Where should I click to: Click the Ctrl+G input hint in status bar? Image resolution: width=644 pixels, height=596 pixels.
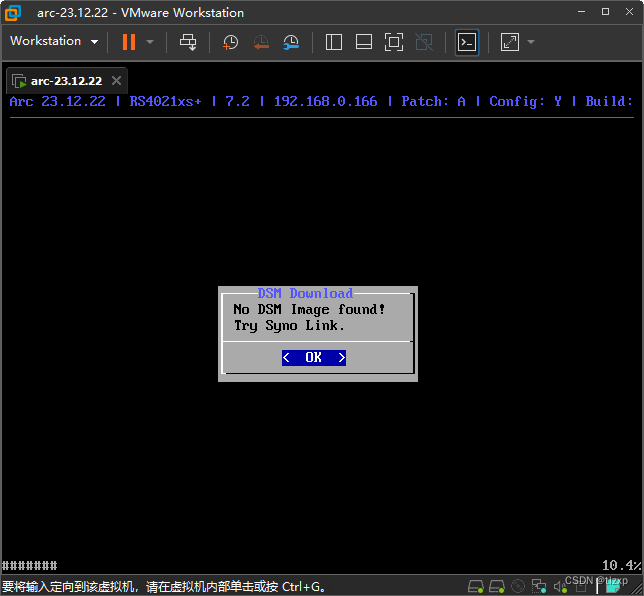163,587
